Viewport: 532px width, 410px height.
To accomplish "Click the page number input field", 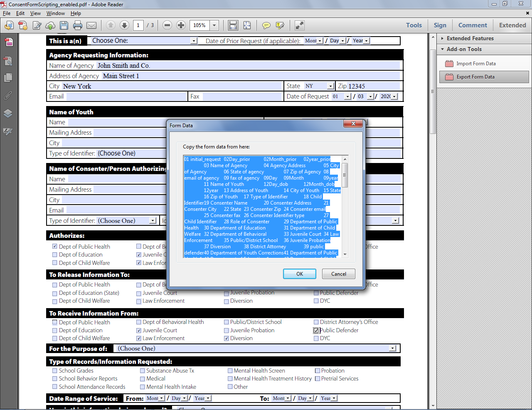I will click(138, 25).
